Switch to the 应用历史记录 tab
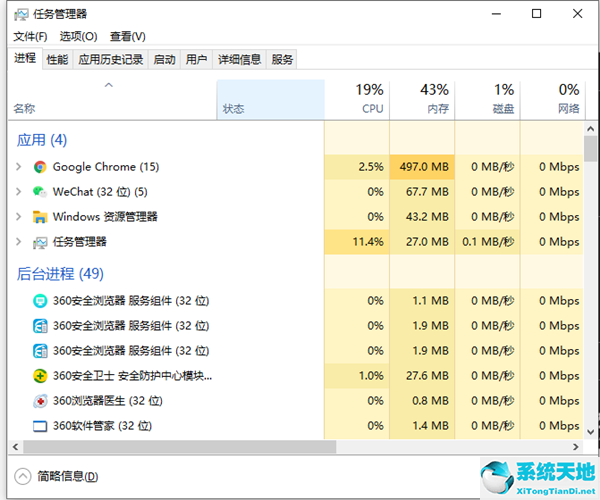 pyautogui.click(x=111, y=60)
